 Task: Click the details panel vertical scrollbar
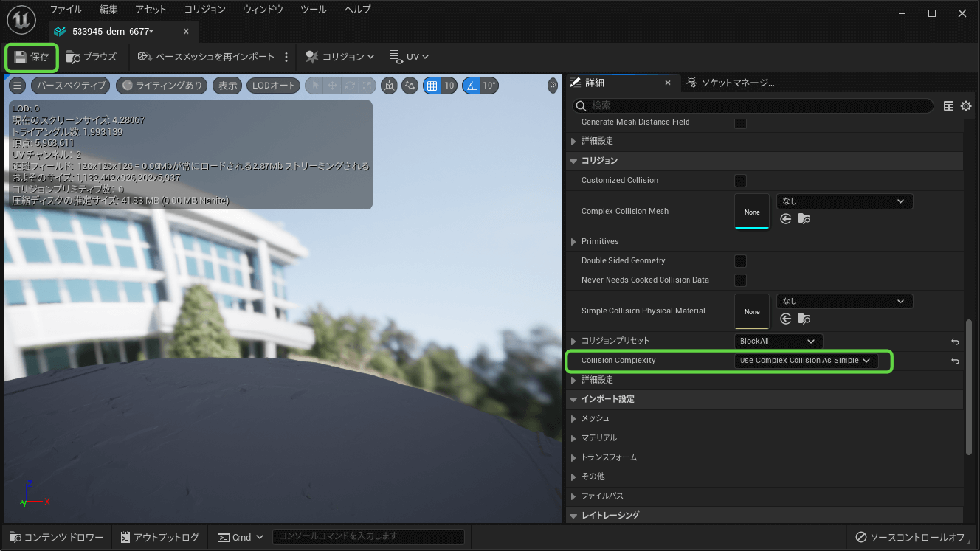tap(969, 387)
